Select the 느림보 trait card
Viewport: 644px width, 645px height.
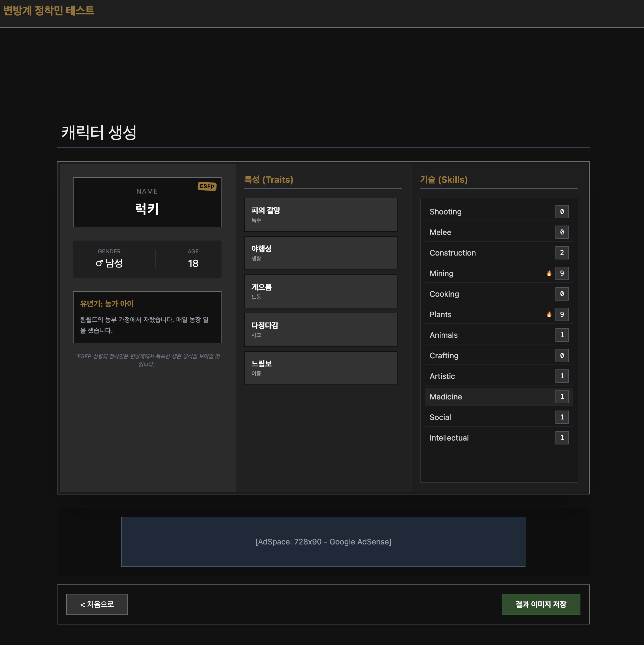point(320,368)
